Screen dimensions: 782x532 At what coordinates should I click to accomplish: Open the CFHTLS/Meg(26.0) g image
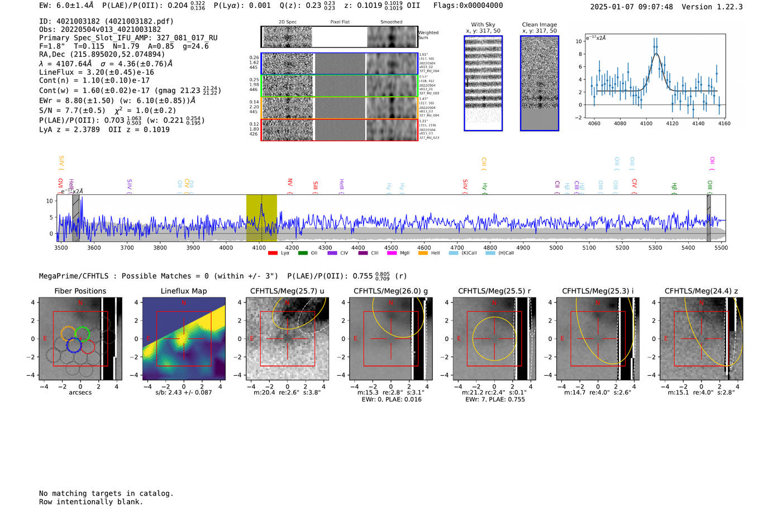point(391,338)
